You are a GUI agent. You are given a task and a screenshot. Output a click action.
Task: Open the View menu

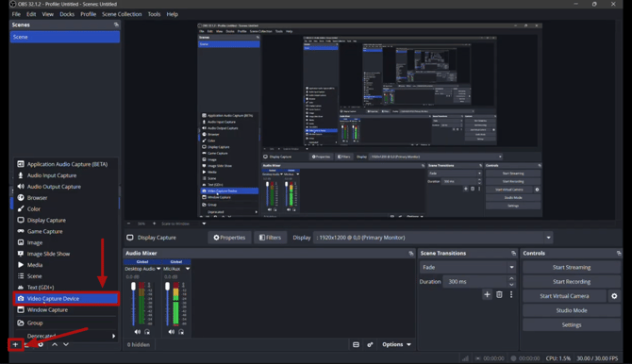47,14
